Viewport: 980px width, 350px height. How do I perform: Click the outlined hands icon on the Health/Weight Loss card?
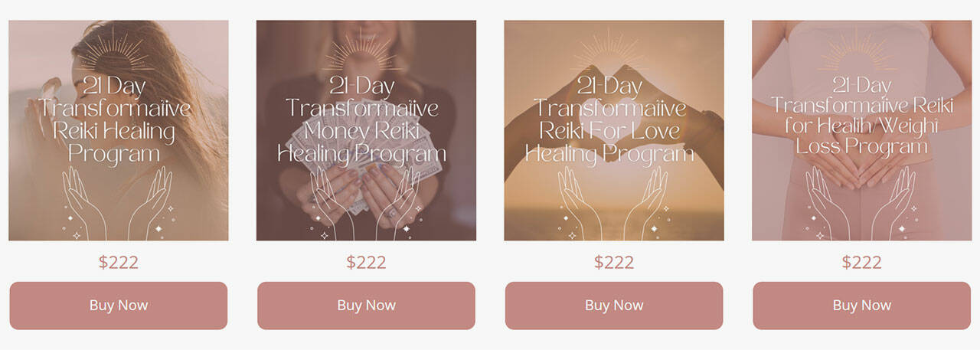(x=861, y=204)
